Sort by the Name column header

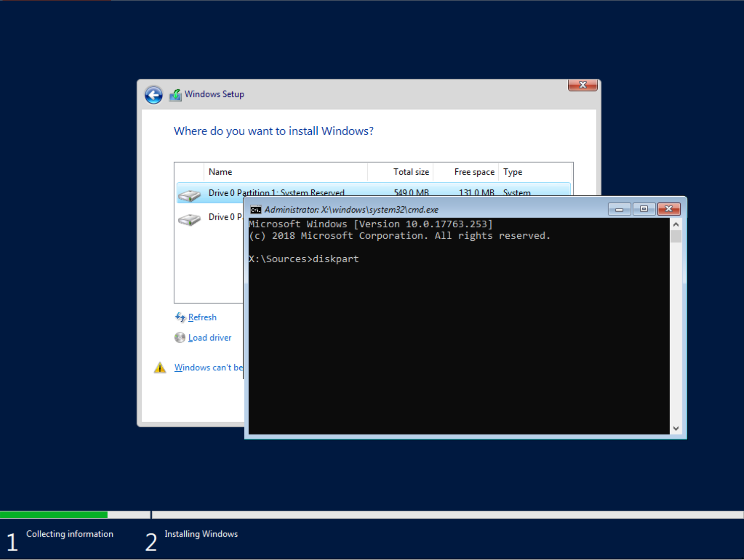point(221,172)
